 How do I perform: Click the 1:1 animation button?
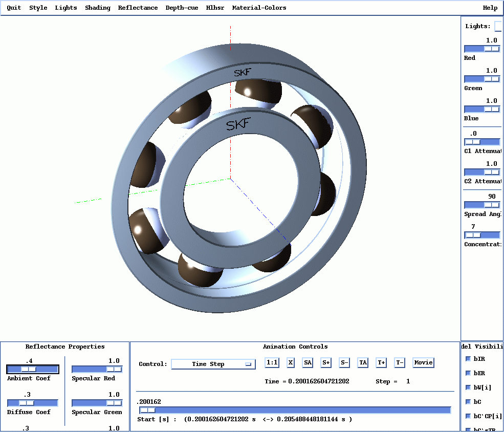(272, 362)
